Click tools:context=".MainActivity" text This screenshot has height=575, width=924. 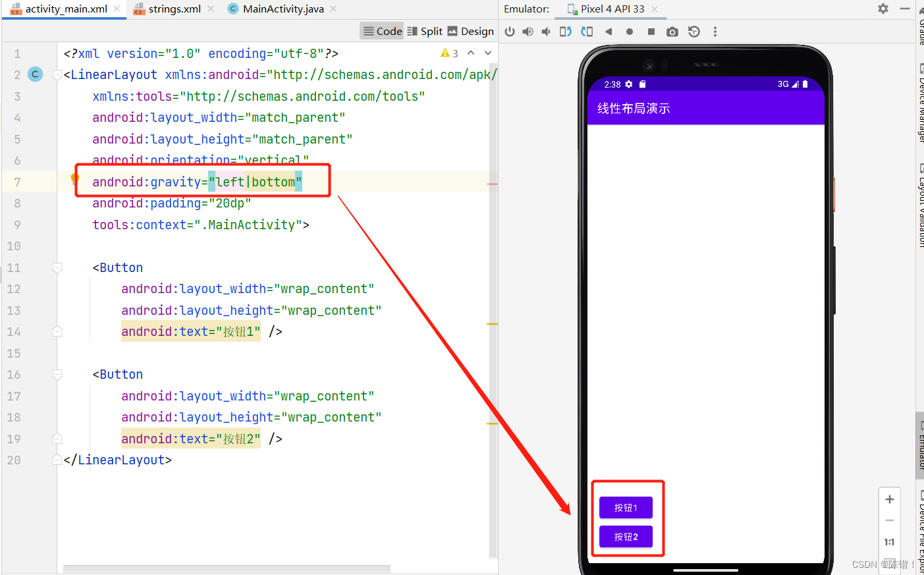(201, 225)
